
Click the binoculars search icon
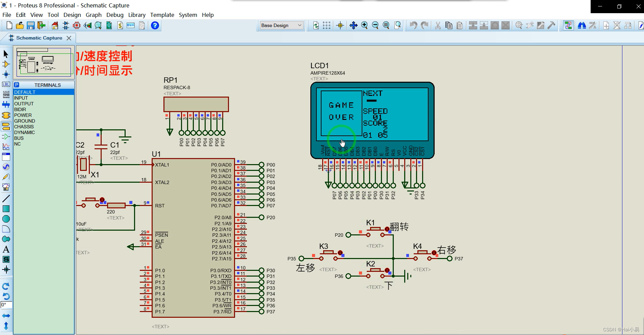pos(582,25)
